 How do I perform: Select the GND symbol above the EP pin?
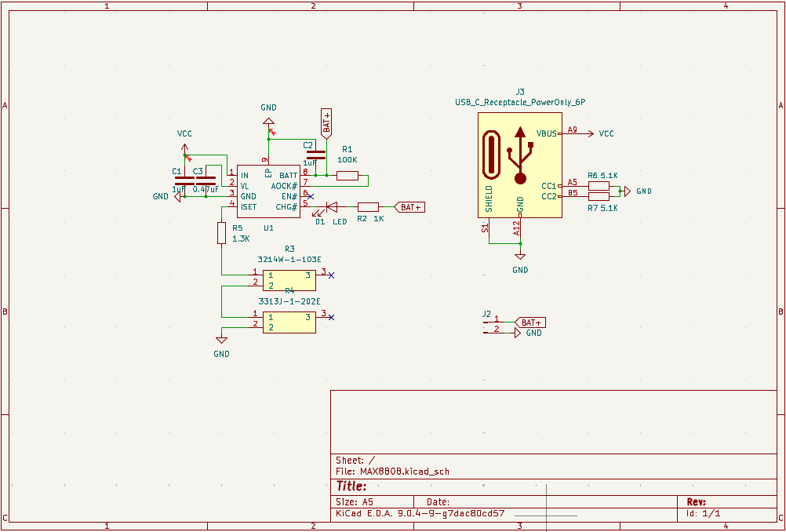(x=268, y=120)
